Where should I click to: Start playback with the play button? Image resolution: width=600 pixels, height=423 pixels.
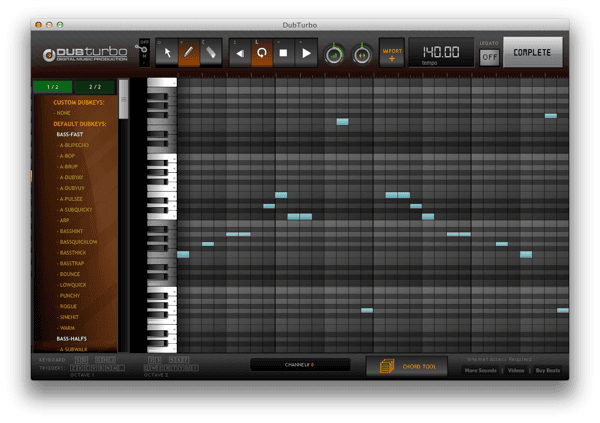(306, 53)
